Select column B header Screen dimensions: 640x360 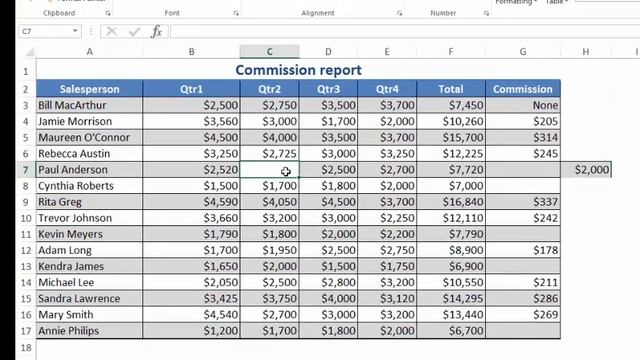point(191,52)
